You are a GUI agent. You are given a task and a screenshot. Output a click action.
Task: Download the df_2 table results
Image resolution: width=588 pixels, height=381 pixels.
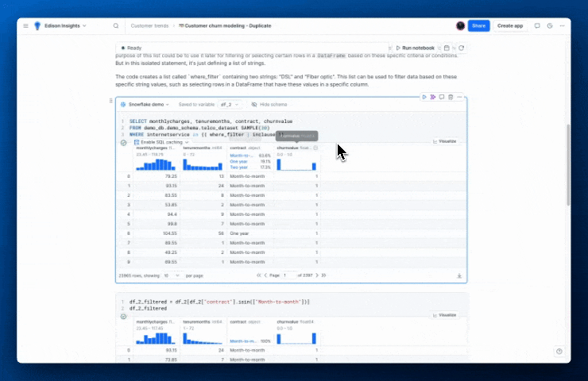click(x=459, y=275)
